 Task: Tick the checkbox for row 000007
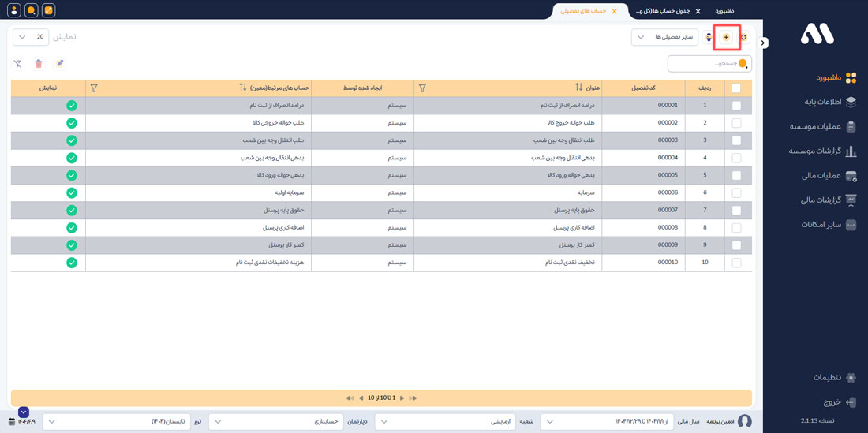point(736,211)
